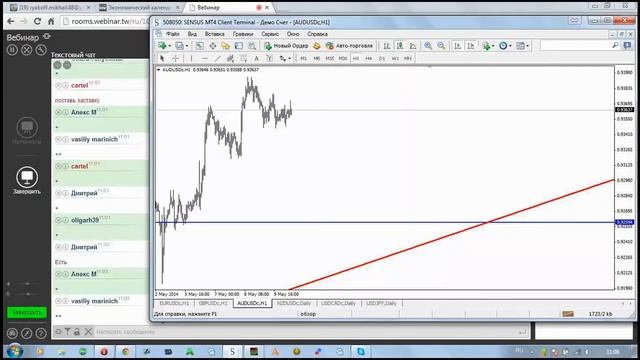
Task: Click the green Завершить button
Action: (x=27, y=312)
